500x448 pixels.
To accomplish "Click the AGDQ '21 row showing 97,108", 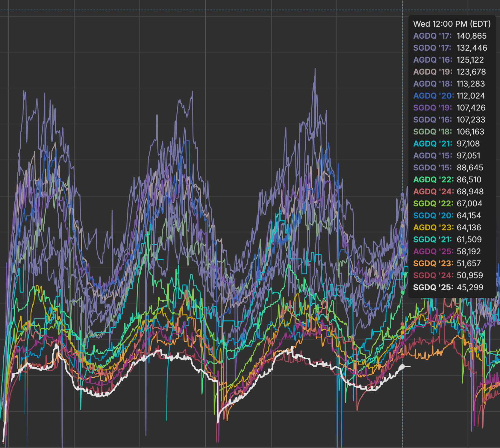I will 446,144.
